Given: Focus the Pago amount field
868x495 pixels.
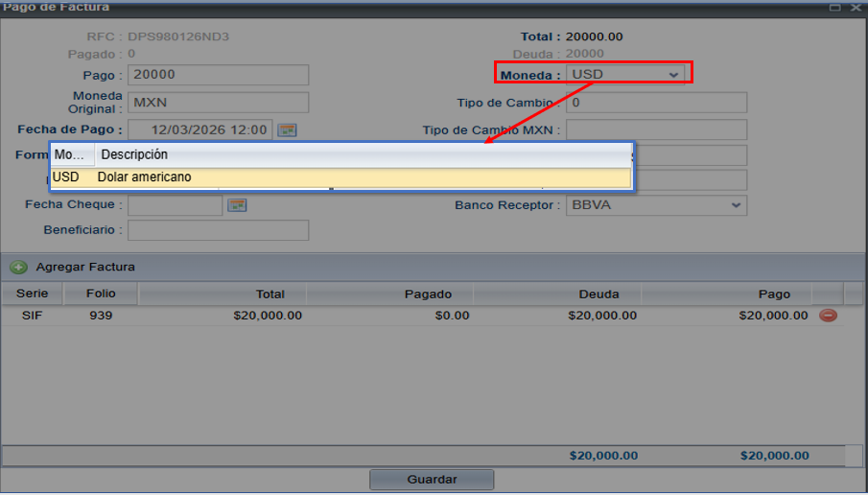Looking at the screenshot, I should (x=219, y=75).
